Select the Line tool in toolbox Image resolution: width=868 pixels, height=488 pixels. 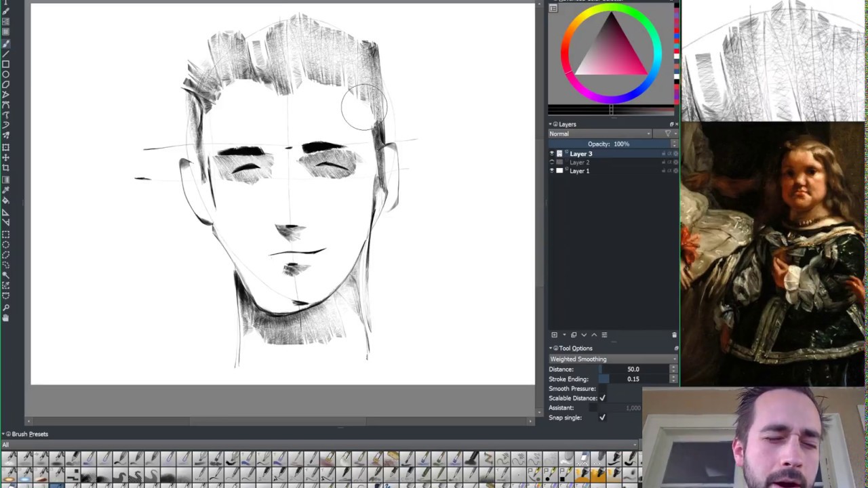(x=5, y=54)
